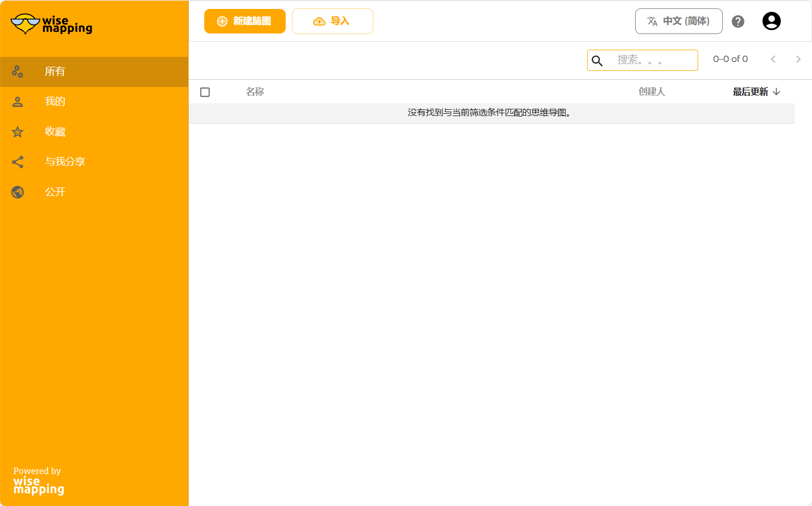Sort by the 名称 column header
The height and width of the screenshot is (506, 812).
click(254, 92)
